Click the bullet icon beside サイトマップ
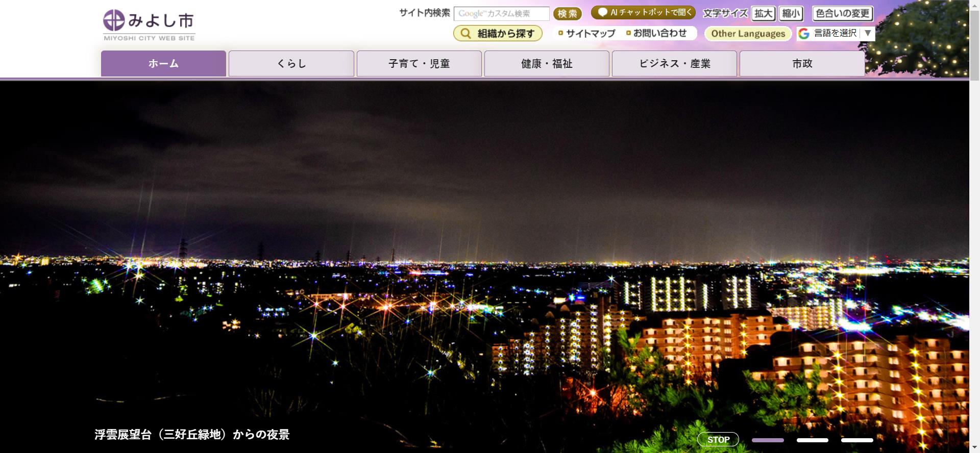This screenshot has width=980, height=453. click(560, 33)
